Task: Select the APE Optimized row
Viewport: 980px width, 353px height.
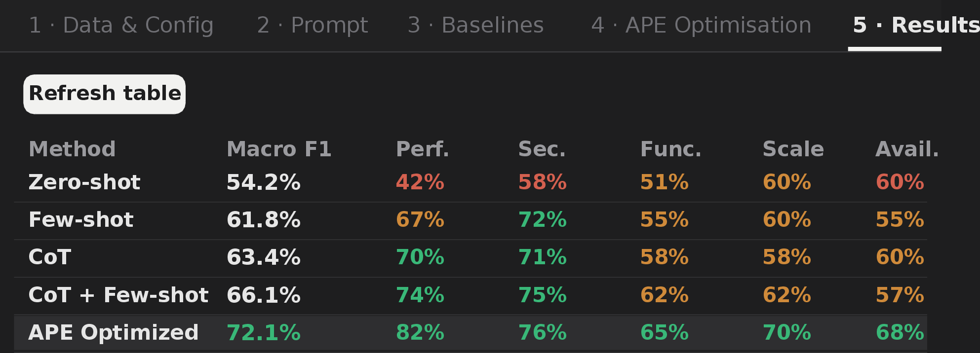Action: click(x=470, y=333)
